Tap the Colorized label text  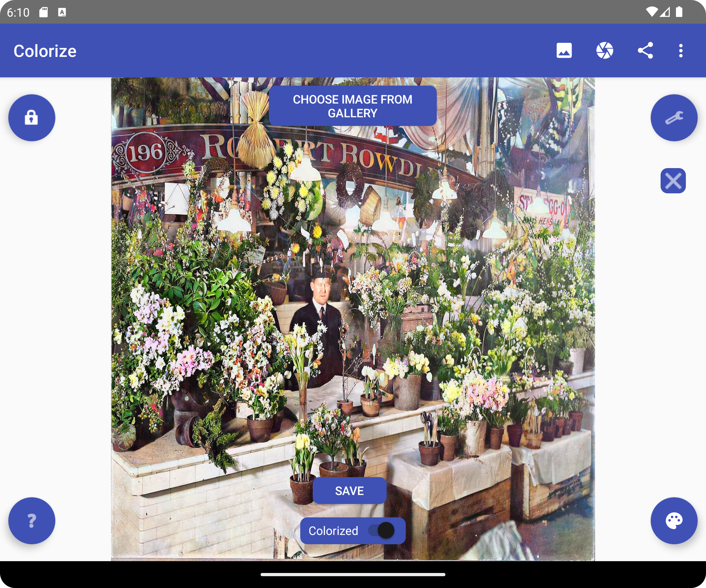(333, 530)
